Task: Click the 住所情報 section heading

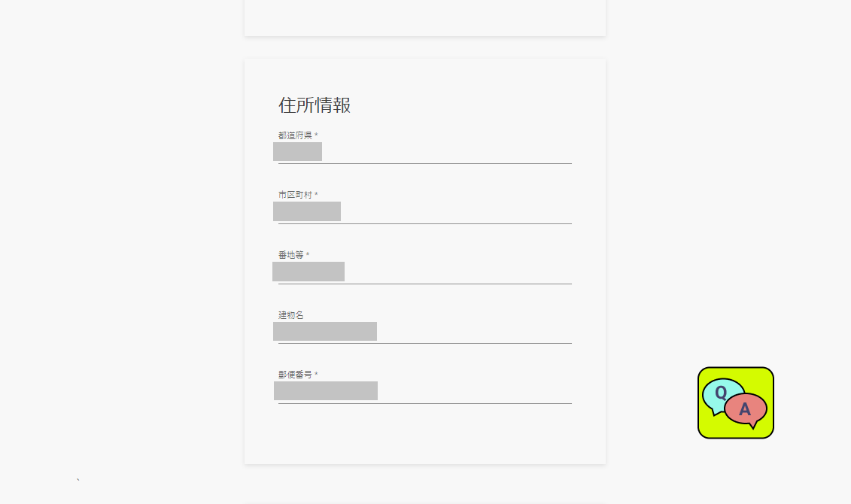Action: [315, 105]
